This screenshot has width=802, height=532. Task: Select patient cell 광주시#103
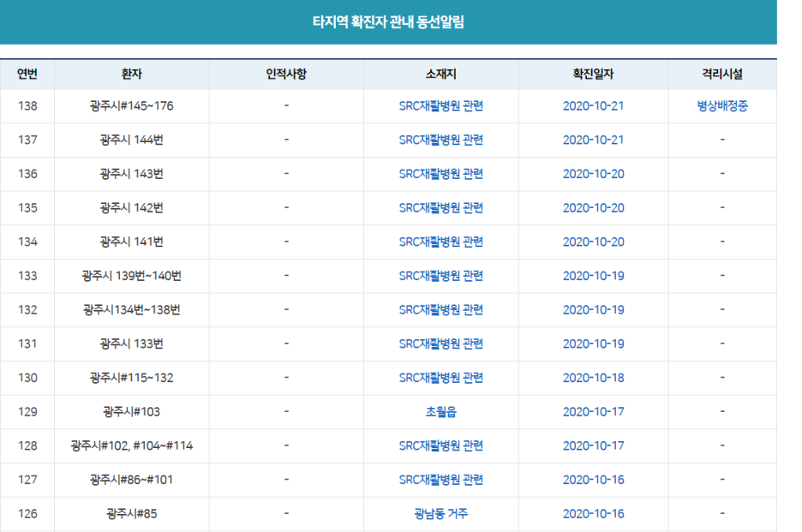131,412
